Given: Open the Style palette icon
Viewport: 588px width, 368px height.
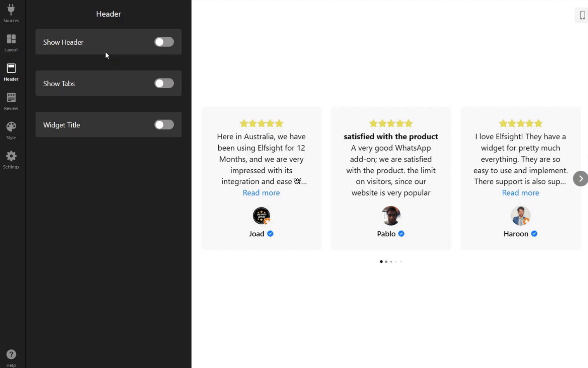Looking at the screenshot, I should tap(11, 127).
